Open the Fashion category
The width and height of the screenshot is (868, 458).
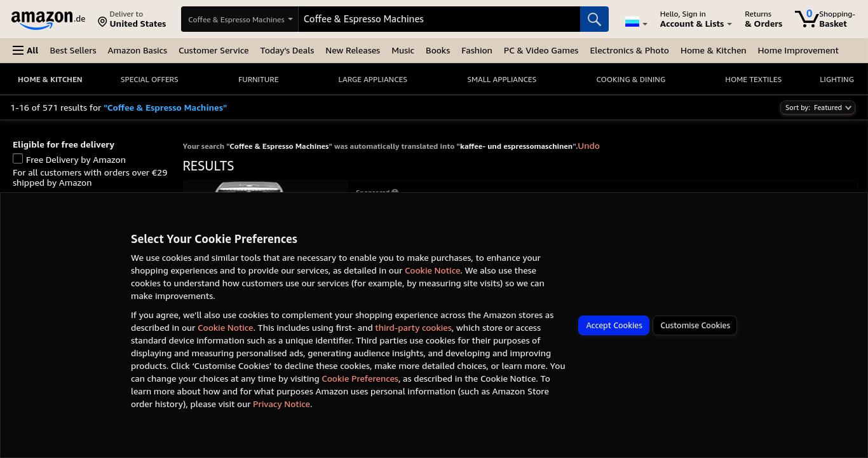[x=477, y=50]
